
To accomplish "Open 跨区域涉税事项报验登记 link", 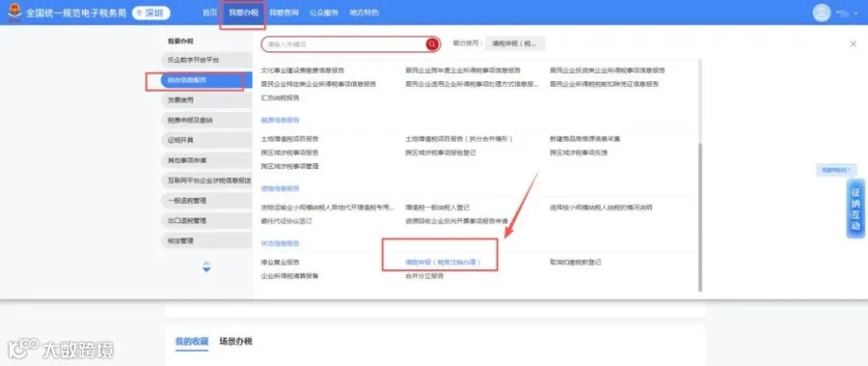I will coord(441,153).
